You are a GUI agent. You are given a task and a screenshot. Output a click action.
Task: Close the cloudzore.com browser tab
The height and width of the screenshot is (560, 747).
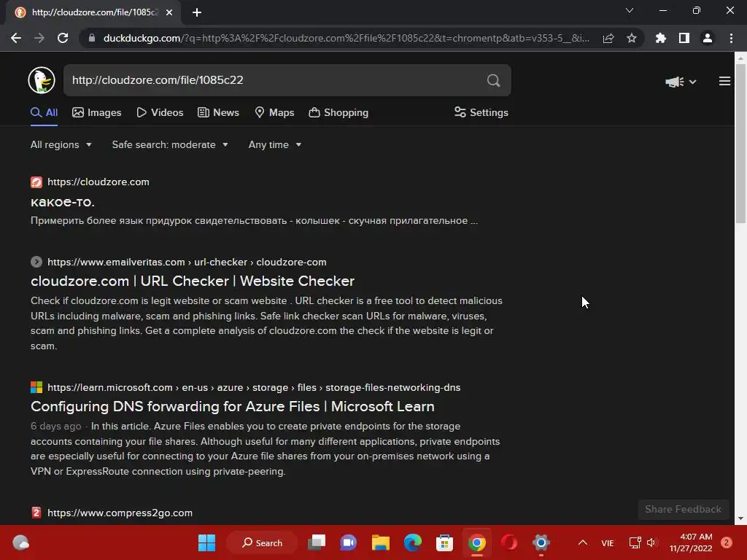pyautogui.click(x=169, y=12)
